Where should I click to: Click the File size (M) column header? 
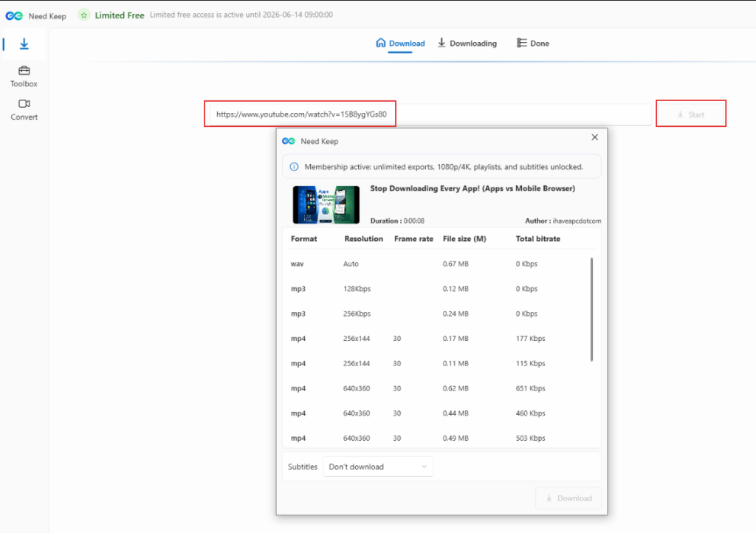(464, 239)
